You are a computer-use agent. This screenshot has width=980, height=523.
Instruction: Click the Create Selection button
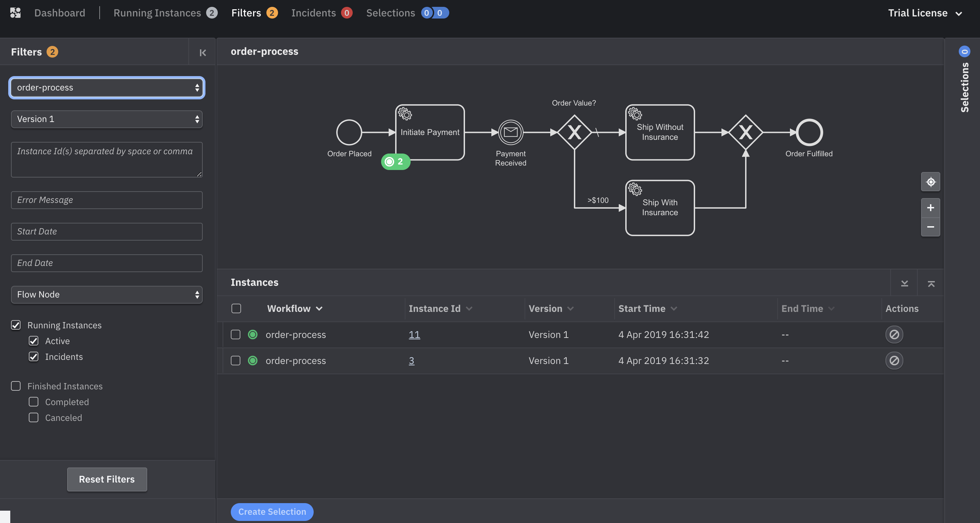tap(272, 512)
